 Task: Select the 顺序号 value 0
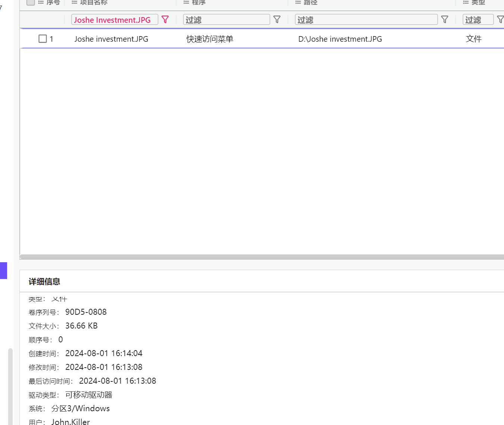pyautogui.click(x=61, y=339)
